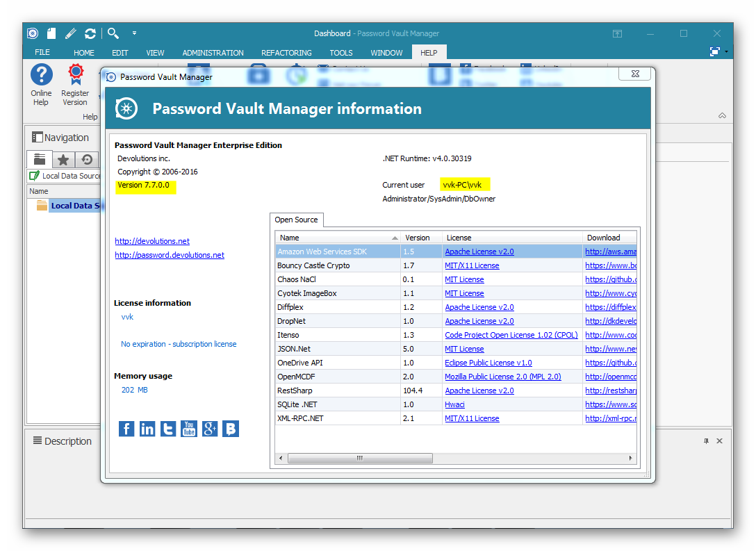
Task: Switch to the VIEW ribbon tab
Action: 155,53
